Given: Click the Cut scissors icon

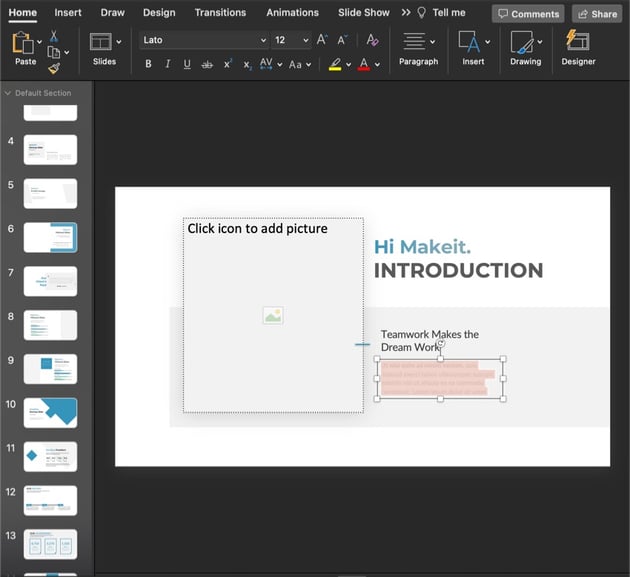Looking at the screenshot, I should click(x=53, y=36).
